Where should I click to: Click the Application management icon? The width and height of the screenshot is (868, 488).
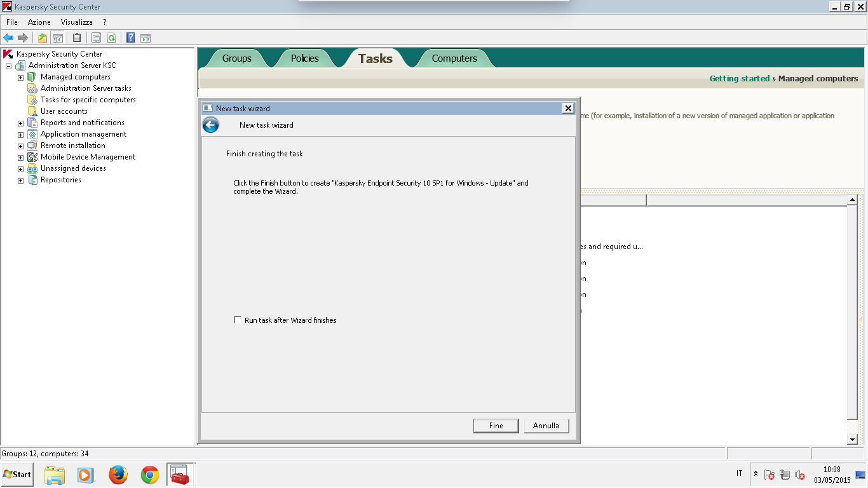[x=32, y=134]
